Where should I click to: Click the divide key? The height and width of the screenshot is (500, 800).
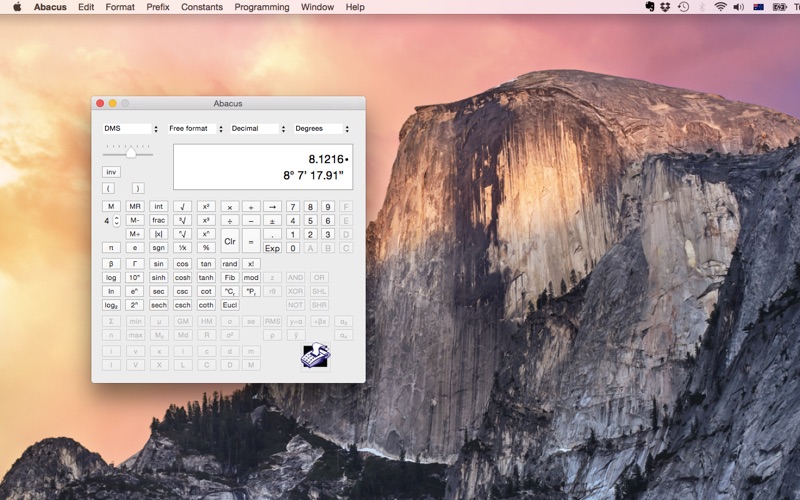click(x=230, y=221)
